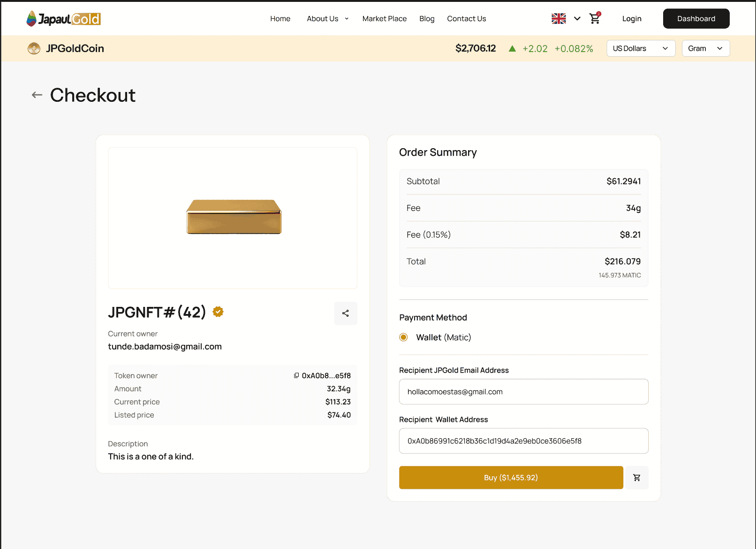Click the share icon next to JPGNFT#(42)
Viewport: 756px width, 549px height.
(x=346, y=313)
